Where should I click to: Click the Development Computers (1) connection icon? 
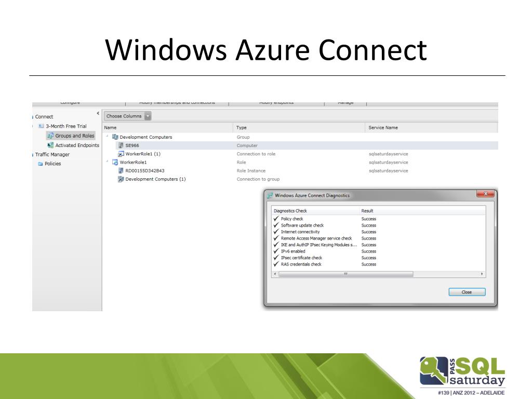click(x=121, y=179)
